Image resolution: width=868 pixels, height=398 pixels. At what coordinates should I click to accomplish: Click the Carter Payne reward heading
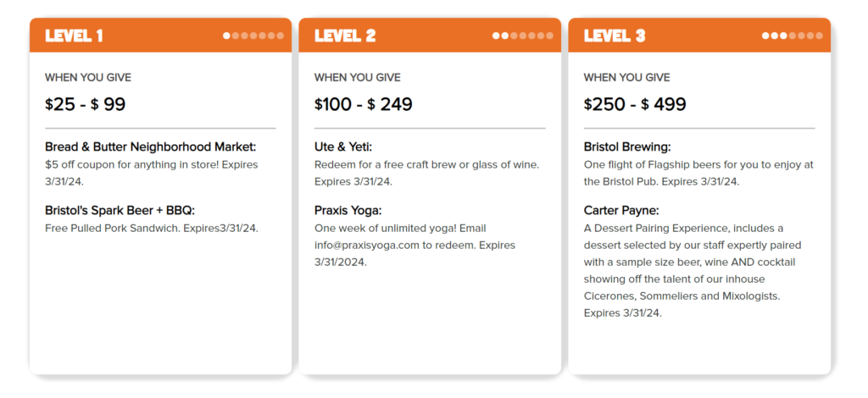click(x=621, y=211)
